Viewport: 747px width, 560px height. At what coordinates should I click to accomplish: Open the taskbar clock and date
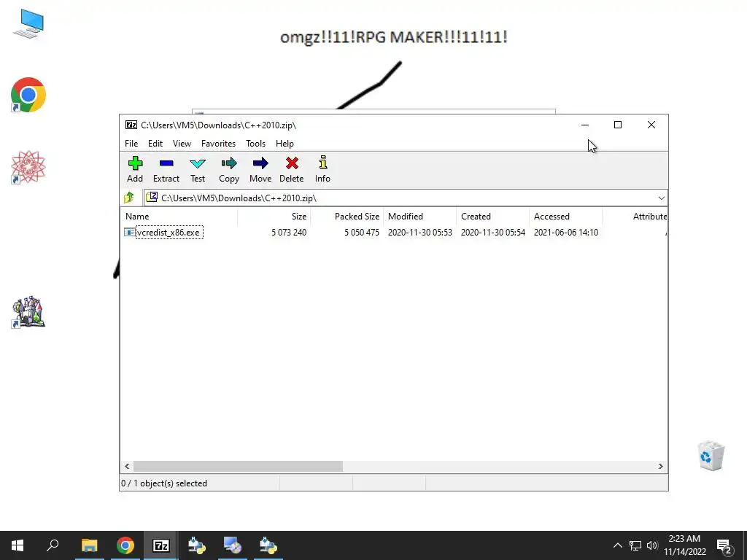tap(684, 545)
